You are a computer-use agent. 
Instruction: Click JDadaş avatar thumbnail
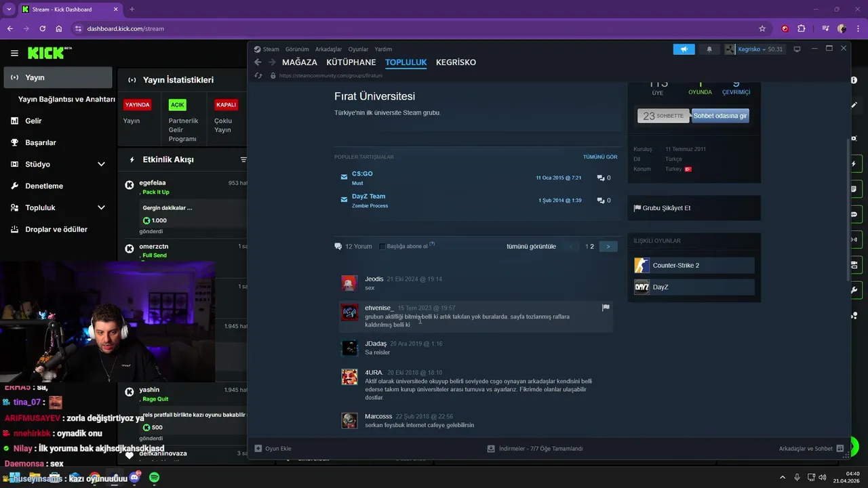[349, 348]
